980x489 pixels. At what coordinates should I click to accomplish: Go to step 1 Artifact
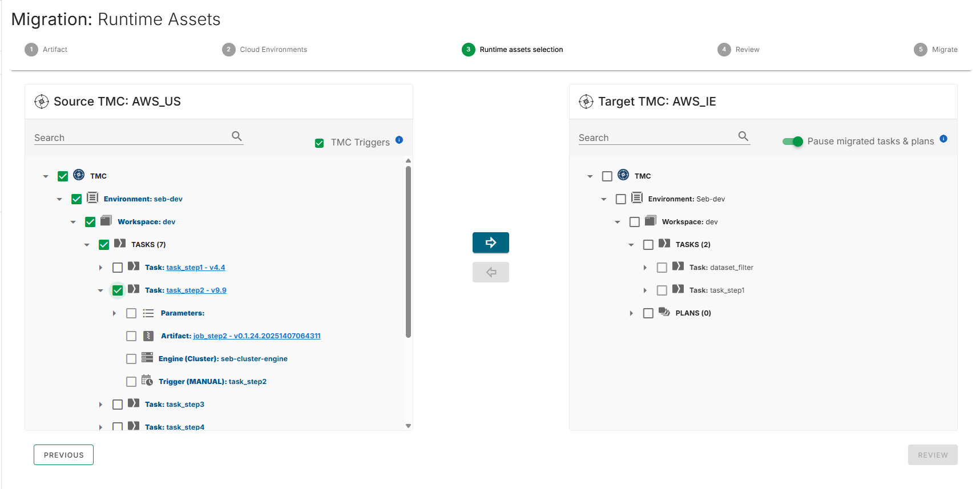46,50
